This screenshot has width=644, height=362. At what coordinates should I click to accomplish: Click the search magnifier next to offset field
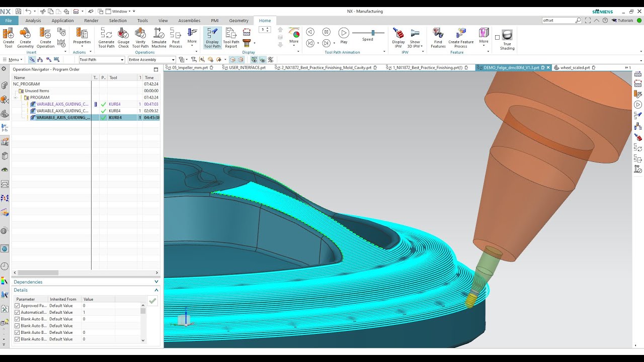[x=578, y=21]
